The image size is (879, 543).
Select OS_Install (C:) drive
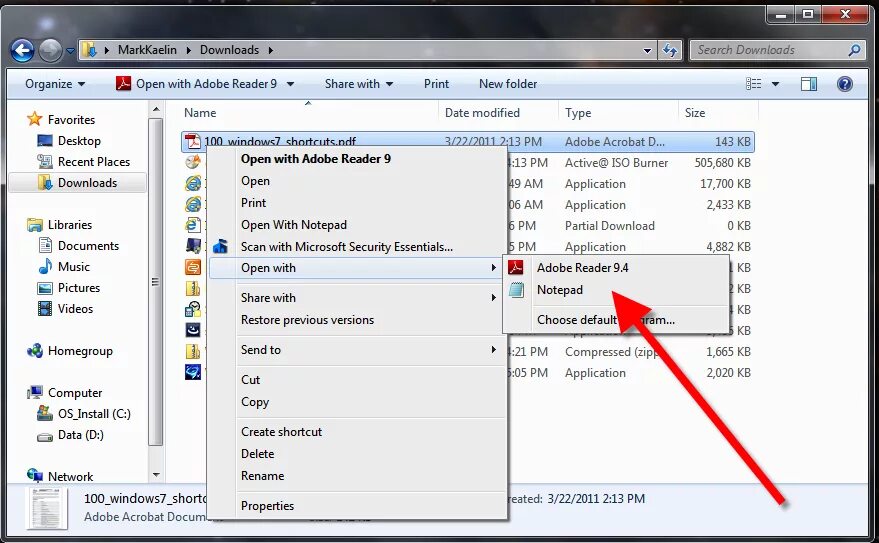[x=94, y=414]
